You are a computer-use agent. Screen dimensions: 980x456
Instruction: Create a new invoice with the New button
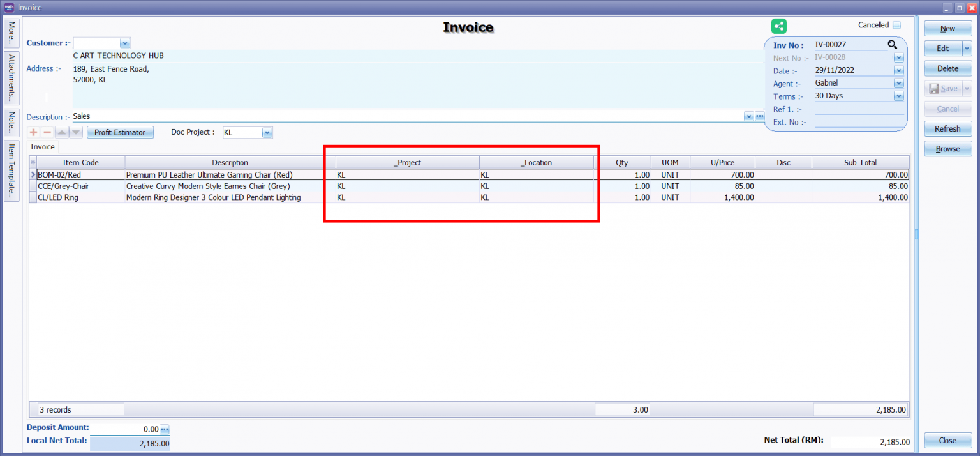click(x=947, y=28)
